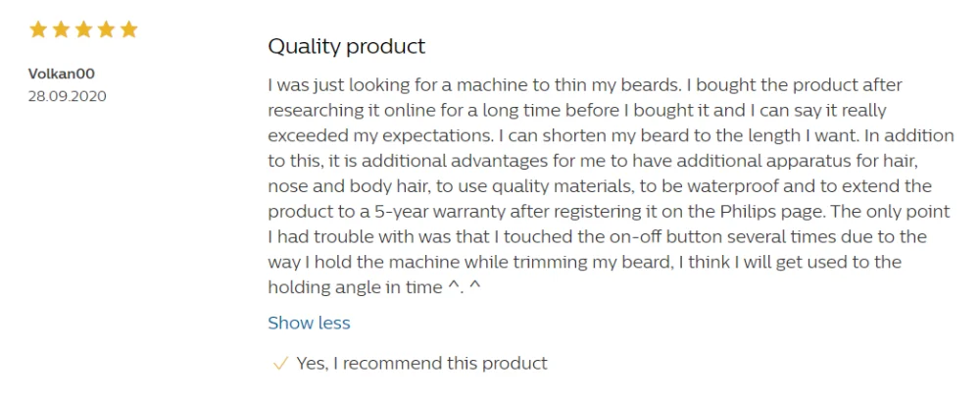Click the third gold rating star
Image resolution: width=980 pixels, height=402 pixels.
tap(83, 29)
